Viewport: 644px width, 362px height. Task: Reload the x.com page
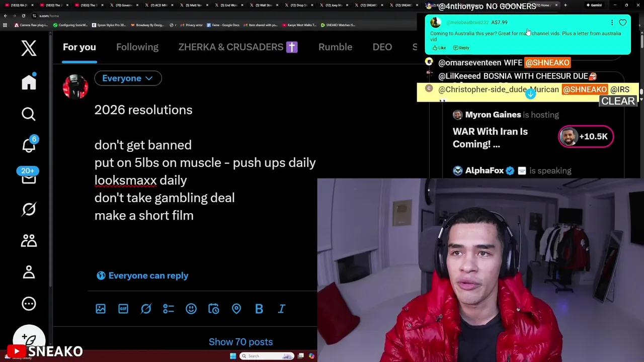[23, 16]
